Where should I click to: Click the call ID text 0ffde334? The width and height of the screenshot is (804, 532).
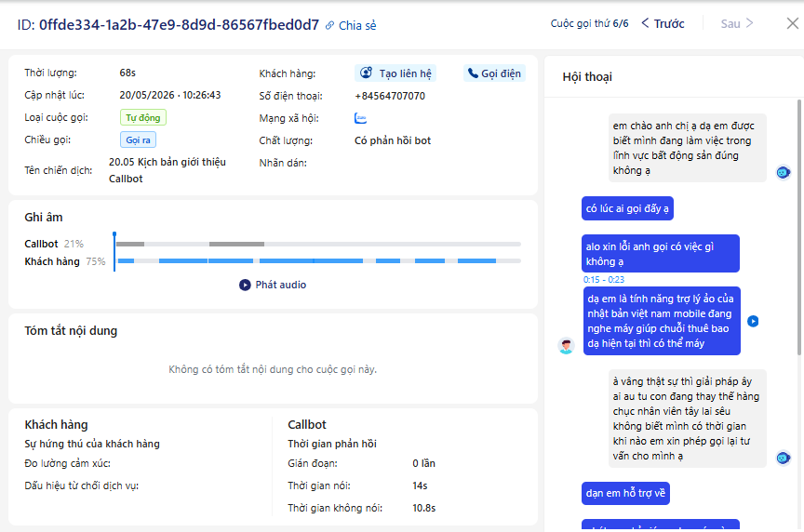(179, 24)
